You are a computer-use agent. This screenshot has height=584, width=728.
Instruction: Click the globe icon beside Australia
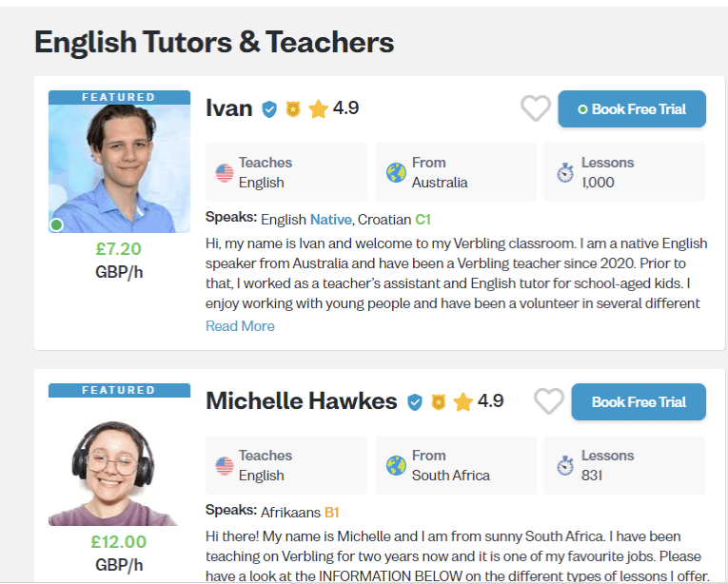[396, 173]
